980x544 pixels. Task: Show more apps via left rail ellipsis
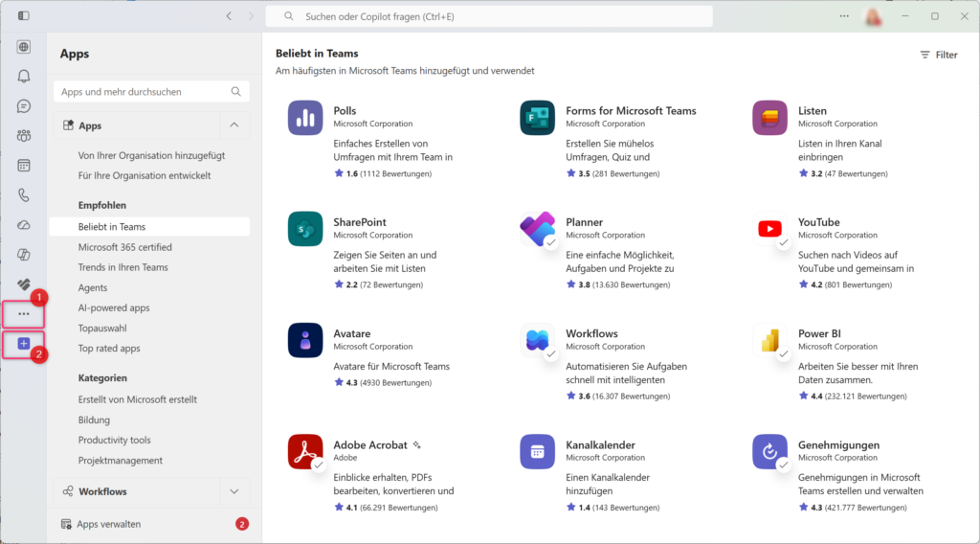click(24, 314)
